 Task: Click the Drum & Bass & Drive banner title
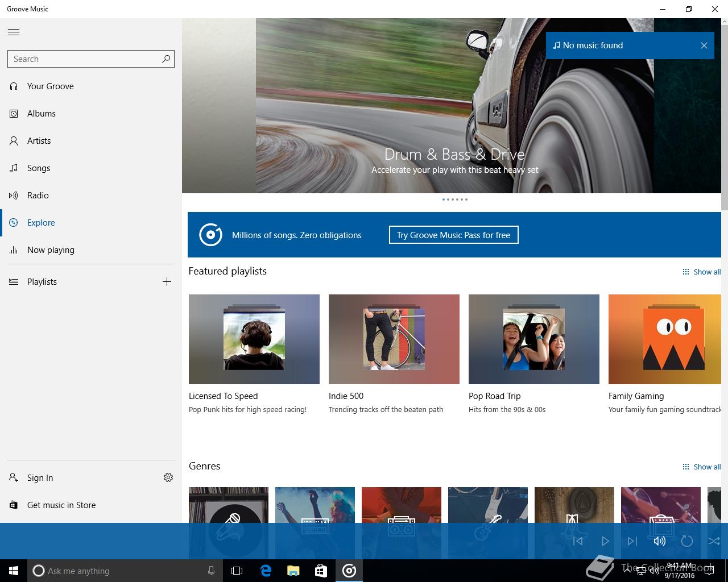(454, 155)
